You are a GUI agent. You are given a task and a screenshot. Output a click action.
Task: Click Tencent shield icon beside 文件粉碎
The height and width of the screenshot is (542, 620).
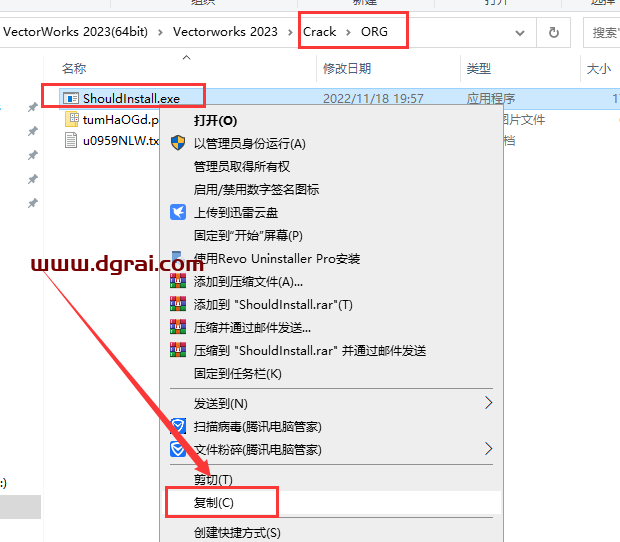click(178, 449)
